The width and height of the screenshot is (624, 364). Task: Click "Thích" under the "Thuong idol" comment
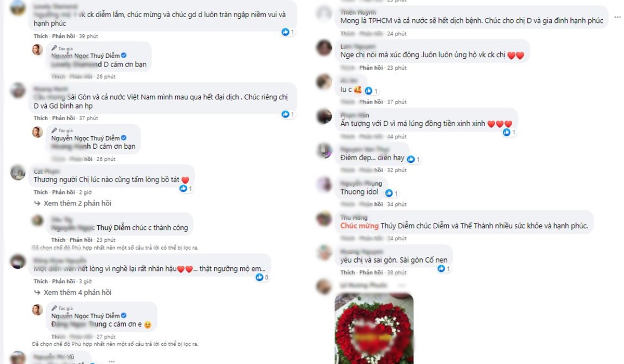pyautogui.click(x=347, y=204)
